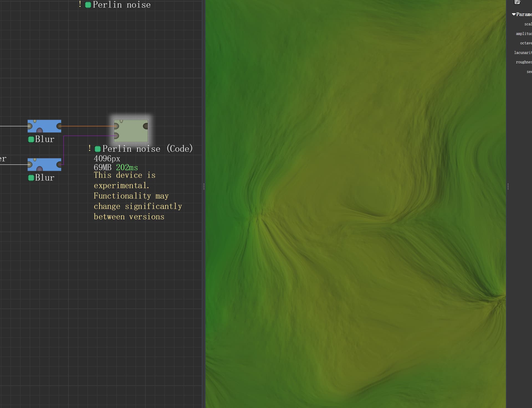Collapse the Parameters section triangle
The image size is (532, 408).
click(514, 14)
